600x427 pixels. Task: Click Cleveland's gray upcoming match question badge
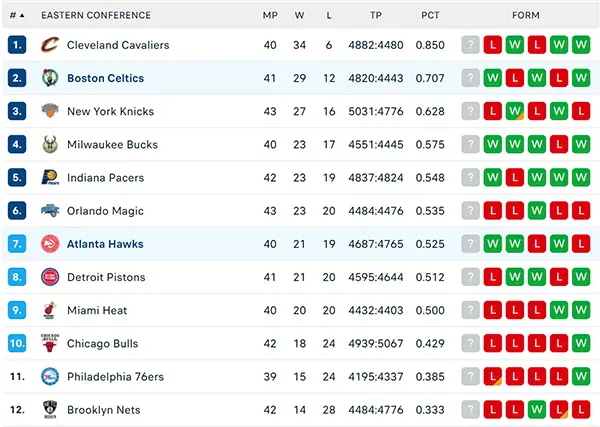coord(470,45)
